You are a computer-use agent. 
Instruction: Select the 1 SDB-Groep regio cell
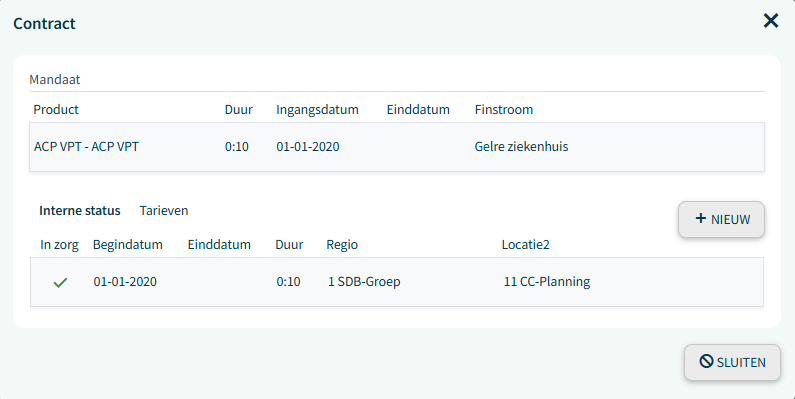click(x=364, y=281)
